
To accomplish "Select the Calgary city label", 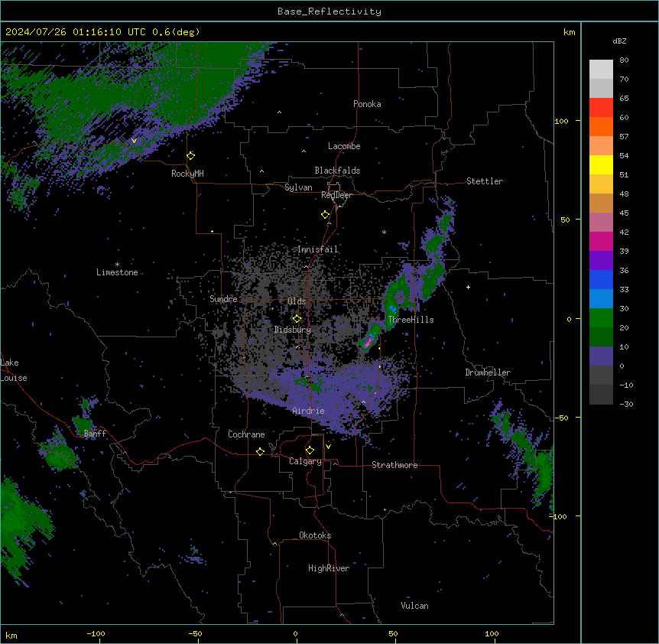I will coord(306,461).
